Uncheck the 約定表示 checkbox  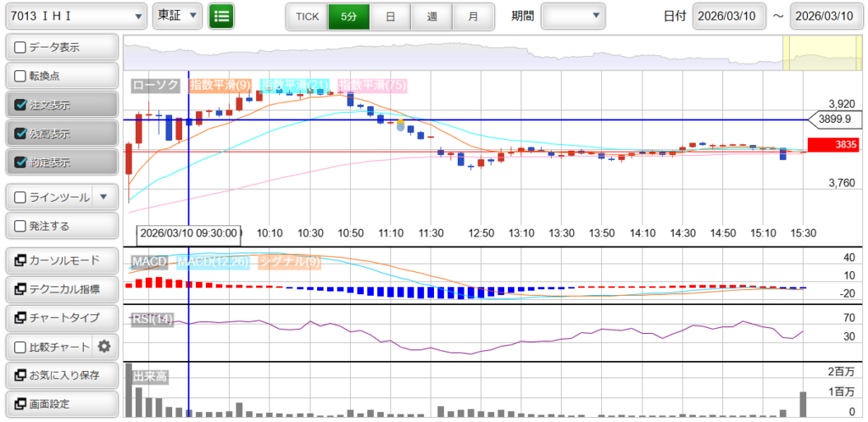(x=20, y=162)
